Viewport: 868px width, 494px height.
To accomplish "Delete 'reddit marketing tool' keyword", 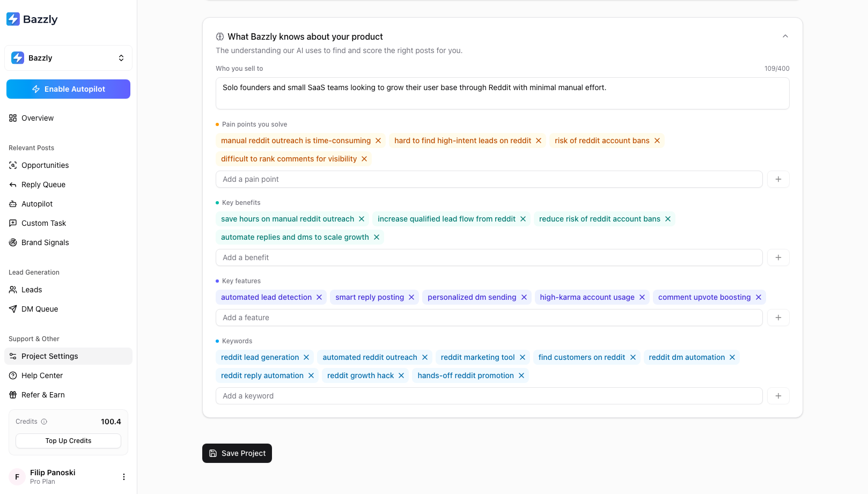I will tap(523, 357).
